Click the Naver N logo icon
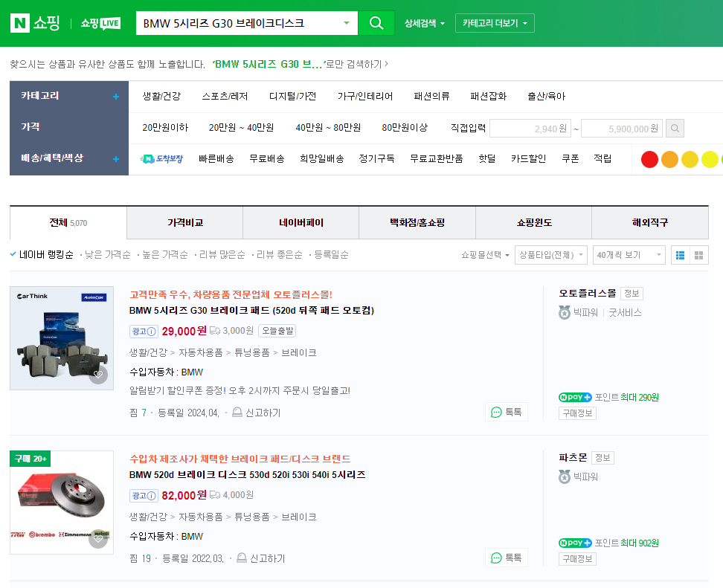The width and height of the screenshot is (723, 588). point(20,23)
